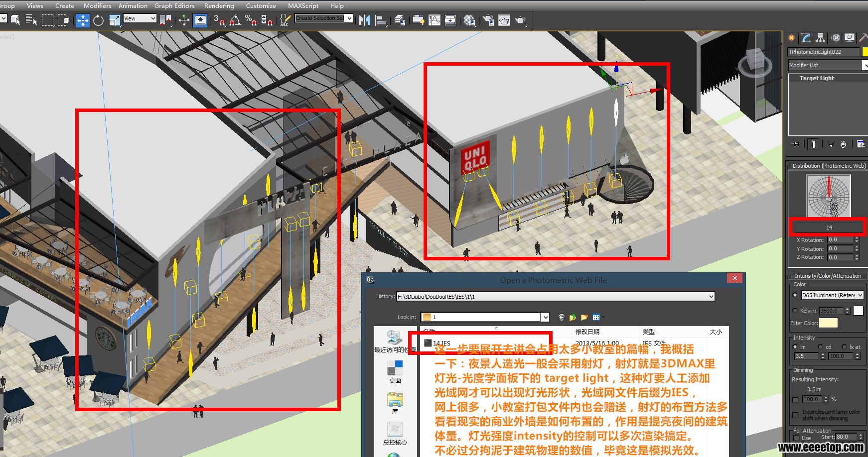
Task: Click the Mirror tool
Action: coord(365,20)
